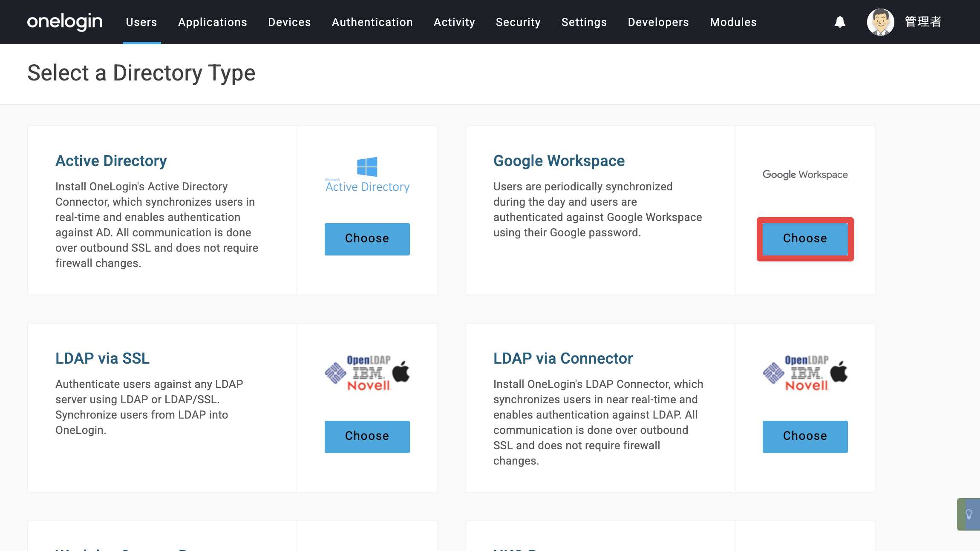Open the Modules menu
Image resolution: width=980 pixels, height=551 pixels.
coord(733,22)
